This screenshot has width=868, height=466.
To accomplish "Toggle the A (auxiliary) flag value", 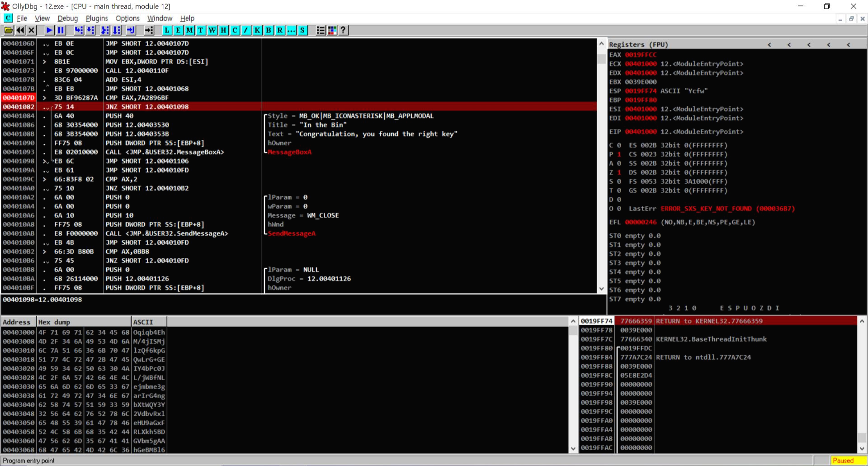I will point(619,163).
